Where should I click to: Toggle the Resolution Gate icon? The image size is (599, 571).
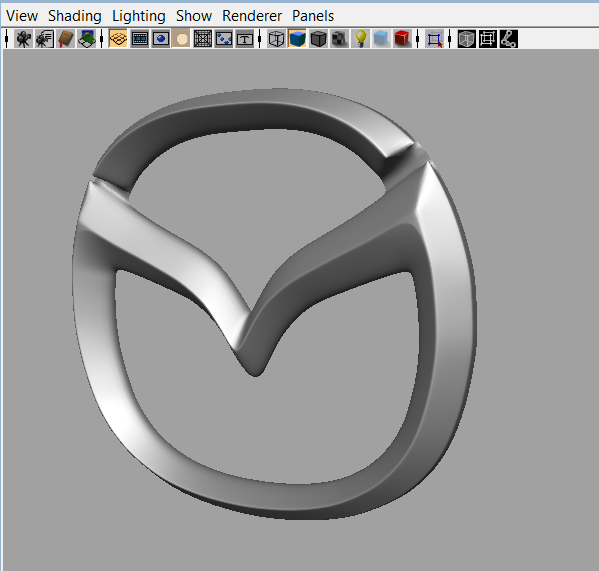(160, 39)
